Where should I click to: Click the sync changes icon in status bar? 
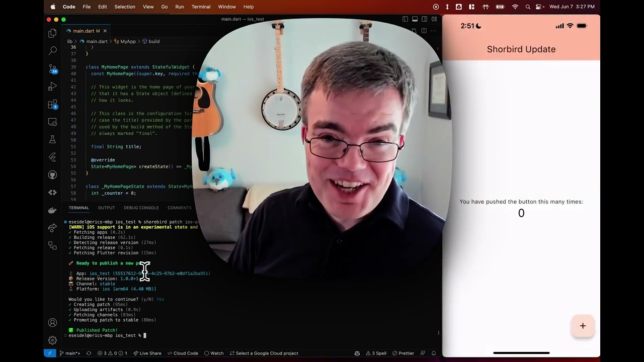(x=89, y=353)
